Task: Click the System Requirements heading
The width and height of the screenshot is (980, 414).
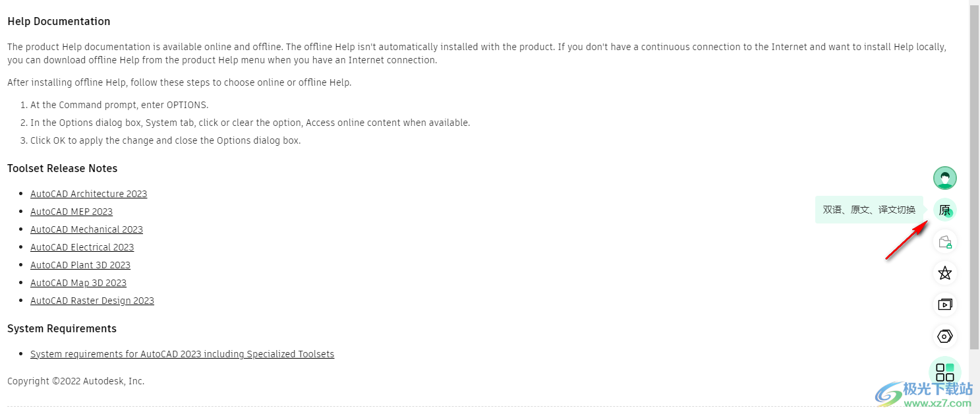Action: (62, 328)
